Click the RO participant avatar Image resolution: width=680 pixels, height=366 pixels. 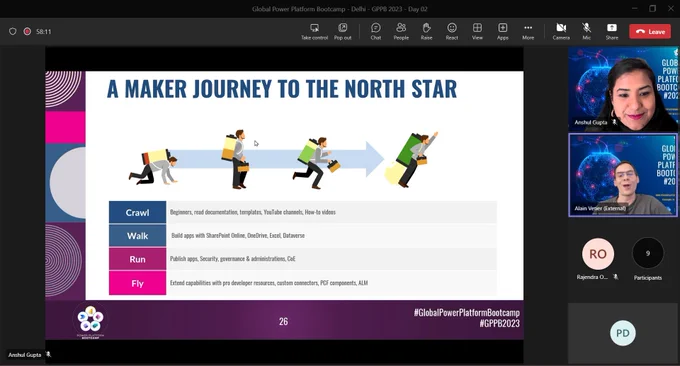(598, 254)
